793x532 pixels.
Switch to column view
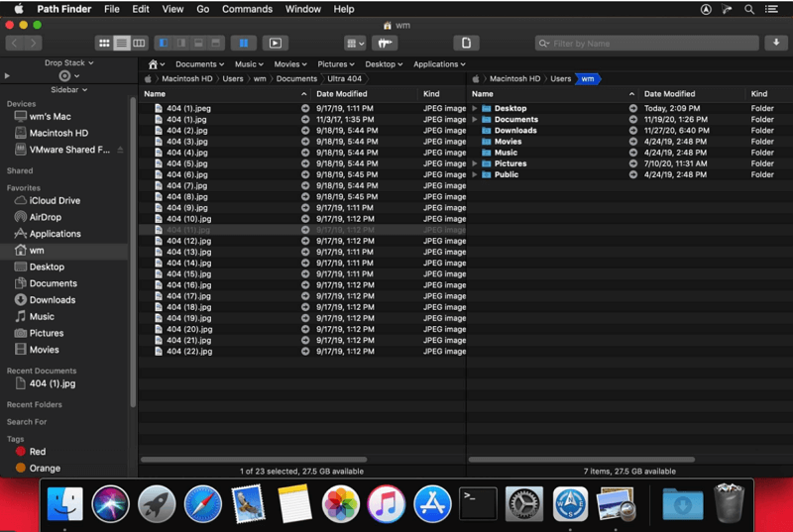pos(139,44)
